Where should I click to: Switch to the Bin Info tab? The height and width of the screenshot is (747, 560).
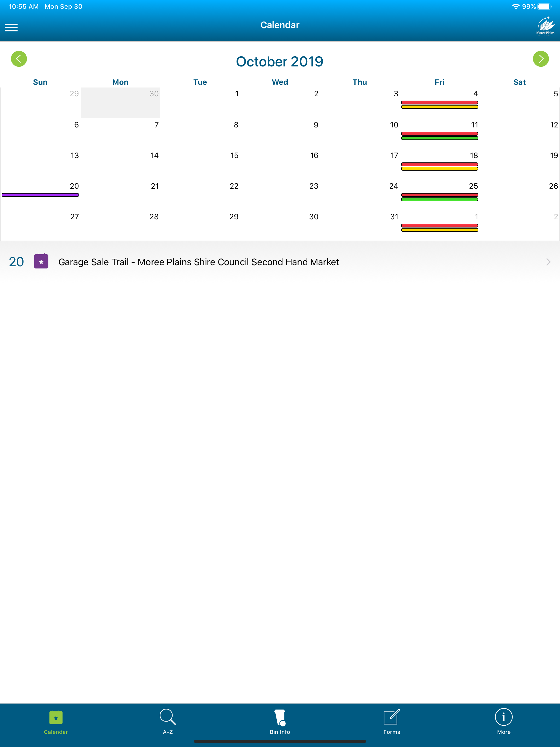[280, 722]
